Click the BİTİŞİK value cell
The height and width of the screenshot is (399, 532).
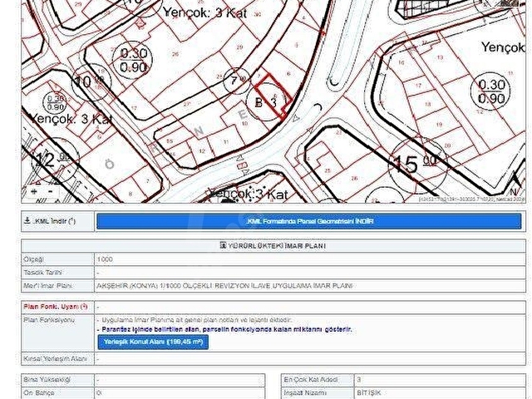(x=440, y=393)
